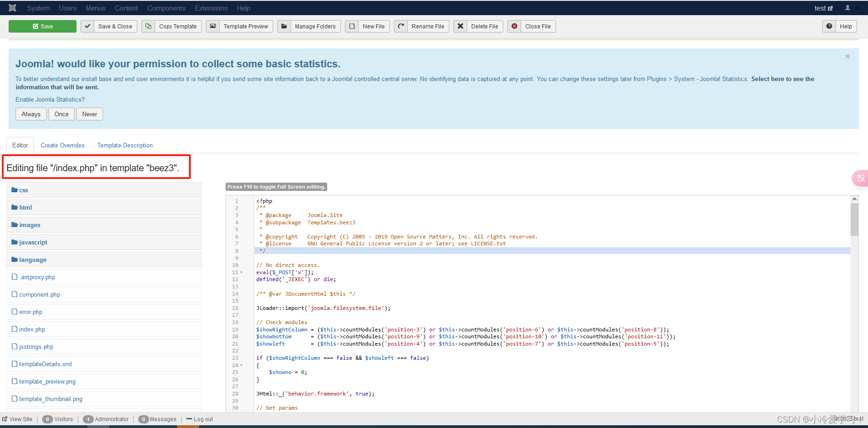Screen dimensions: 868x428
Task: Switch to the Template Description tab
Action: point(125,145)
